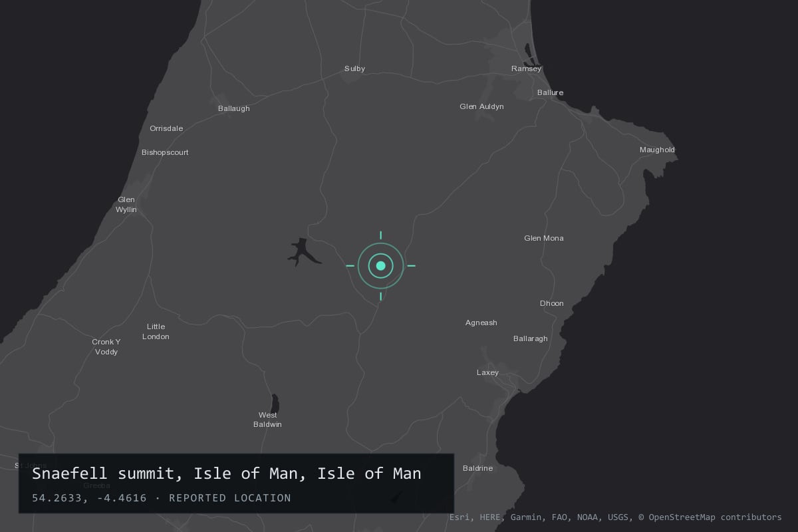The width and height of the screenshot is (798, 532).
Task: Click the Laxey town label
Action: point(487,372)
